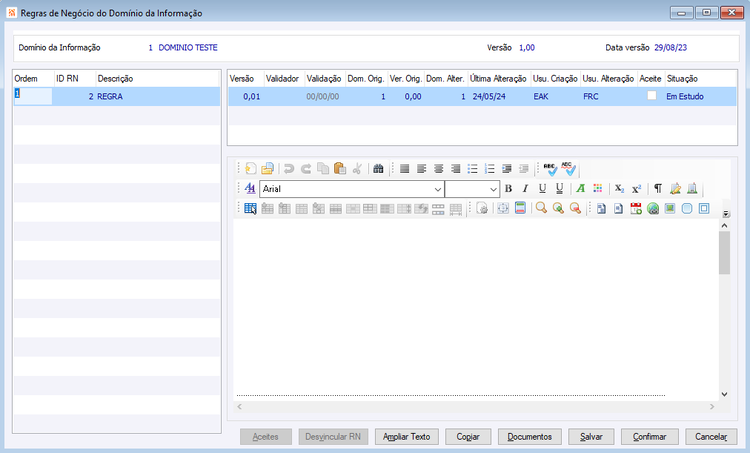Click the Cut scissors icon
Viewport: 750px width, 453px height.
click(x=357, y=168)
